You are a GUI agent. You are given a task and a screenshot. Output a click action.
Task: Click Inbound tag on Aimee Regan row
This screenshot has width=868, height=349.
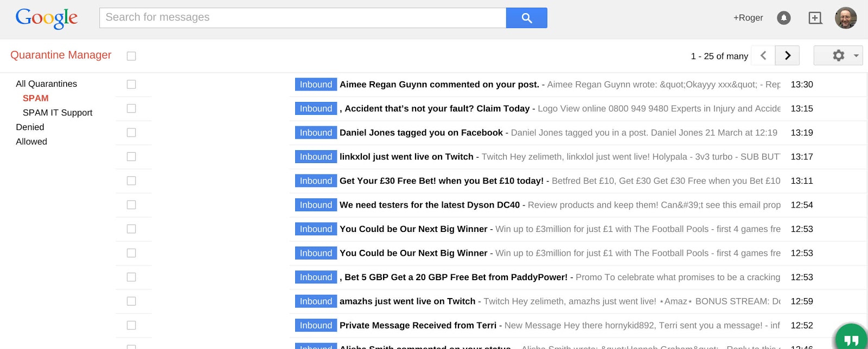(x=316, y=85)
